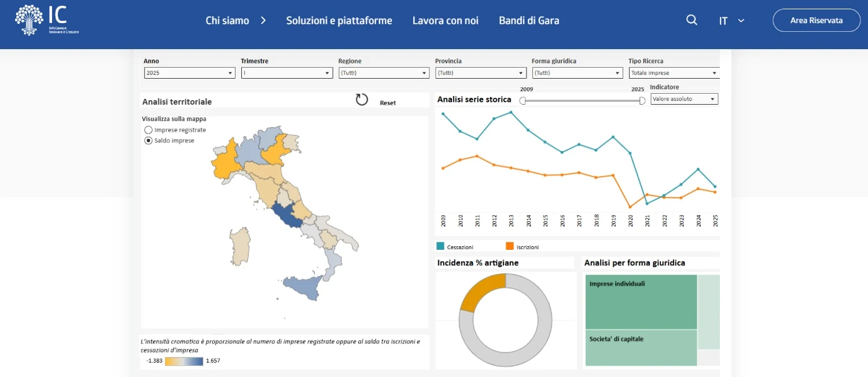This screenshot has width=868, height=377.
Task: Click the Reset text label
Action: click(x=387, y=102)
